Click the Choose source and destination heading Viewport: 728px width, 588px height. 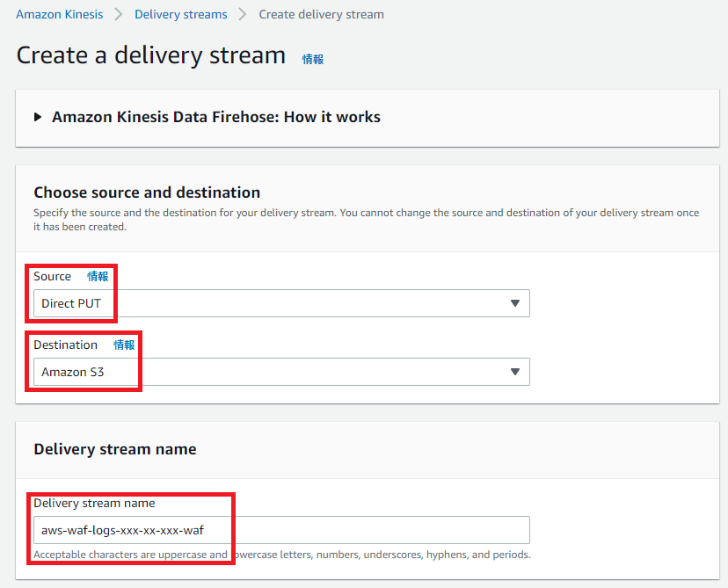pos(147,192)
